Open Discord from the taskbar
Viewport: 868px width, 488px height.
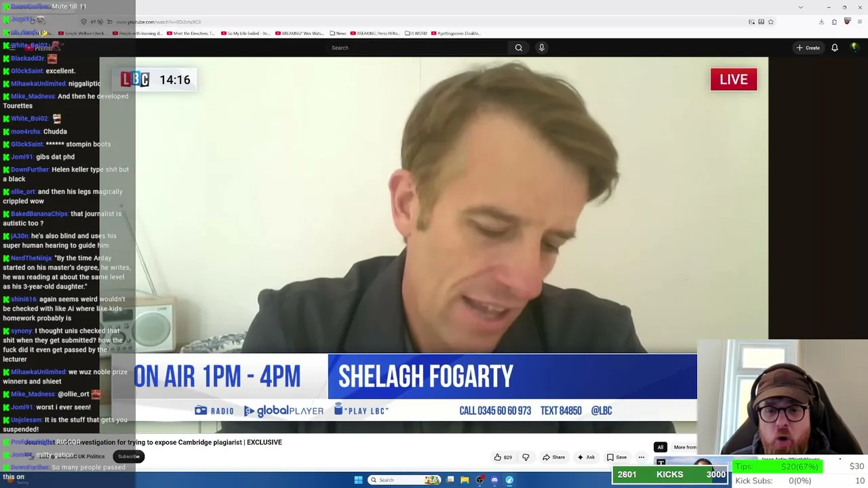pos(494,480)
